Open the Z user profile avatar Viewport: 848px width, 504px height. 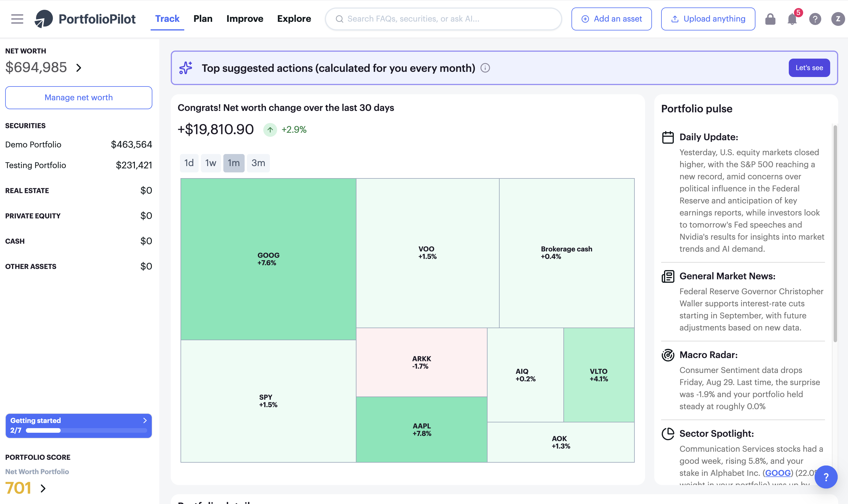point(837,19)
